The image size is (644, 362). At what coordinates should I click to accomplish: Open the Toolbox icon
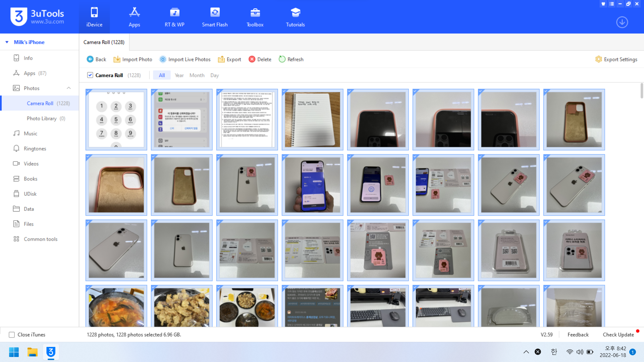pyautogui.click(x=255, y=13)
